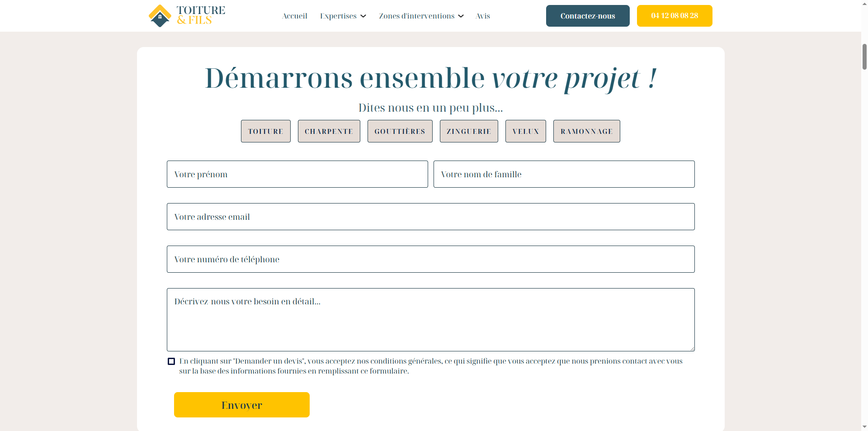This screenshot has width=868, height=431.
Task: Submit the form with Envoyer
Action: pyautogui.click(x=241, y=405)
